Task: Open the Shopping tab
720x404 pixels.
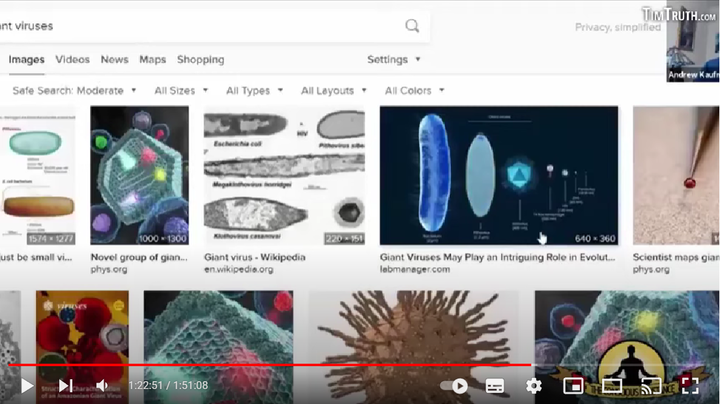Action: pyautogui.click(x=201, y=60)
